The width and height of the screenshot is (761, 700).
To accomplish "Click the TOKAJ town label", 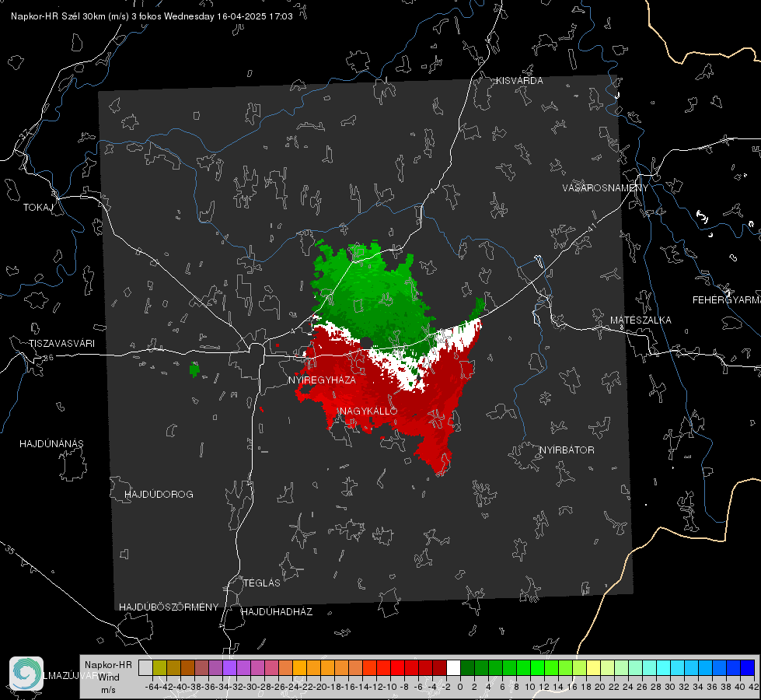I will 38,208.
